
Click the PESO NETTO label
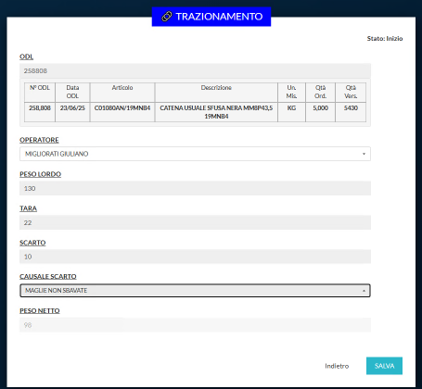point(40,311)
